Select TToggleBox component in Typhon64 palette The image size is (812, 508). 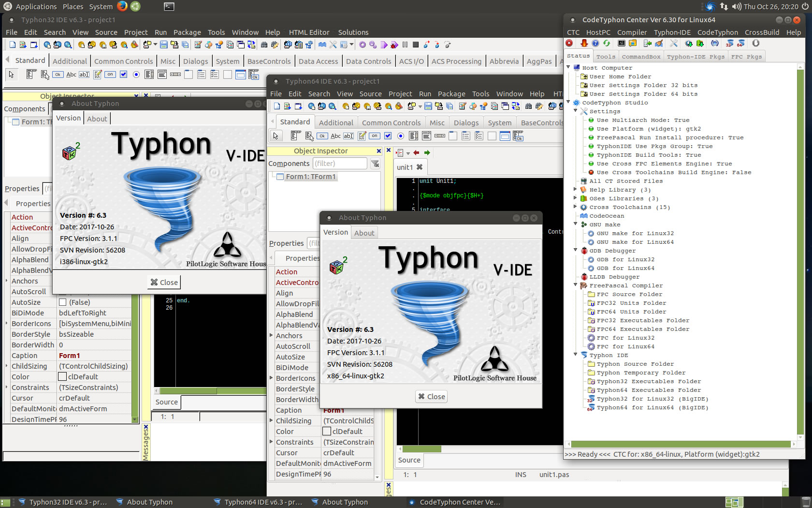[x=375, y=136]
